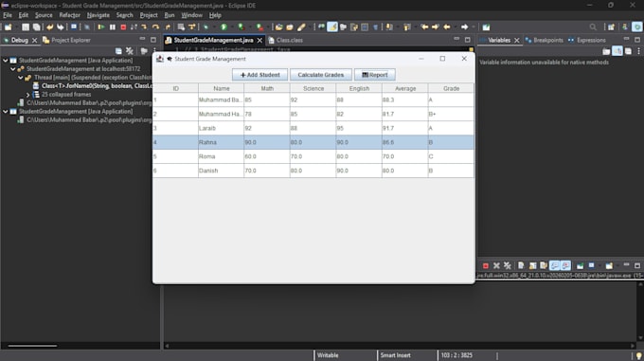Click the Last Edit Location arrow icon

pos(424,27)
